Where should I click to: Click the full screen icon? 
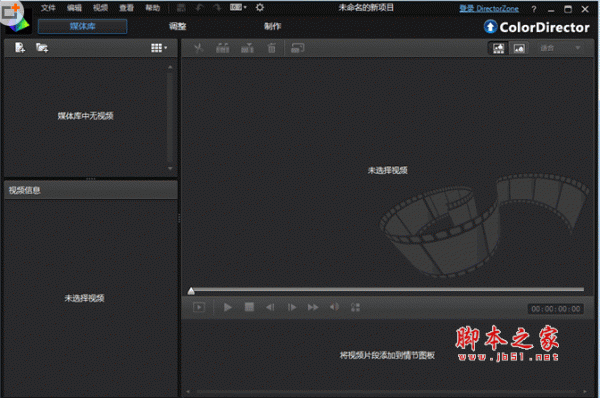tap(355, 307)
